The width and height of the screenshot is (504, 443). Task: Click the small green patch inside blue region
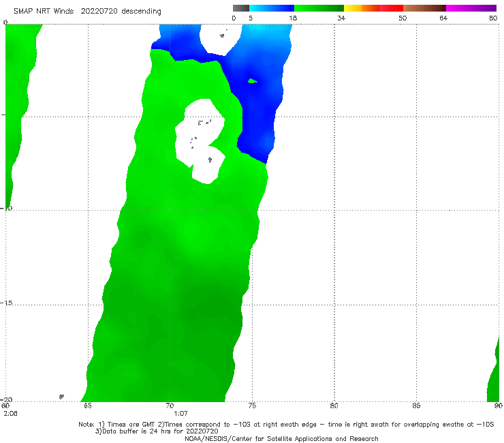[x=252, y=80]
